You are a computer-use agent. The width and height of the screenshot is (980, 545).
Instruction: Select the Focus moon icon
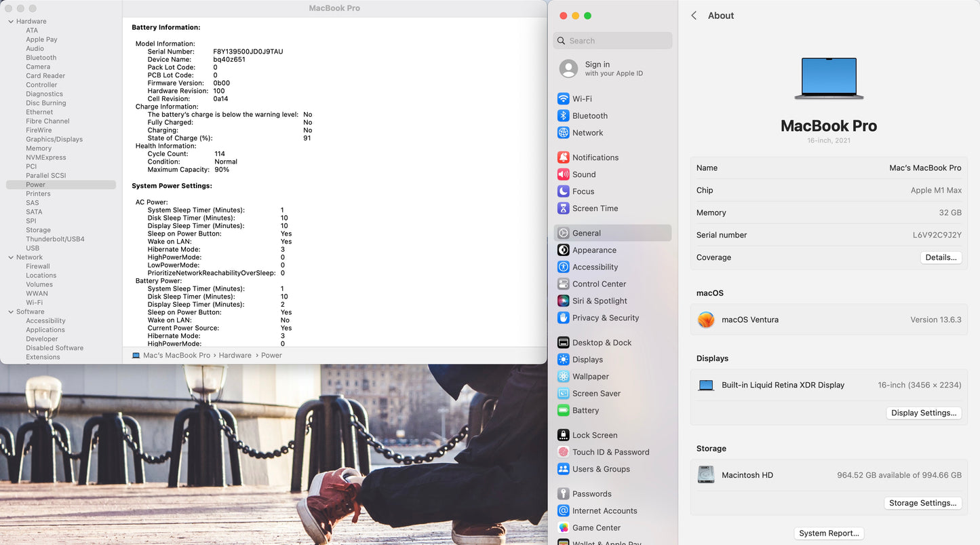point(563,191)
